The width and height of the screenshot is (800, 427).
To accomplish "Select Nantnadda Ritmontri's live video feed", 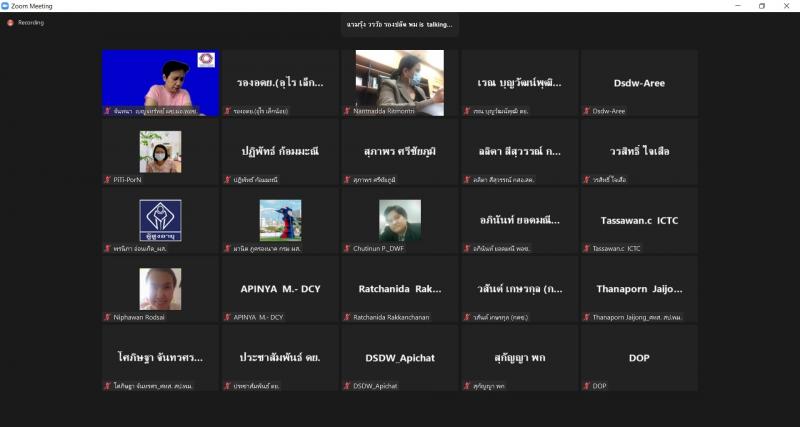I will pos(399,83).
